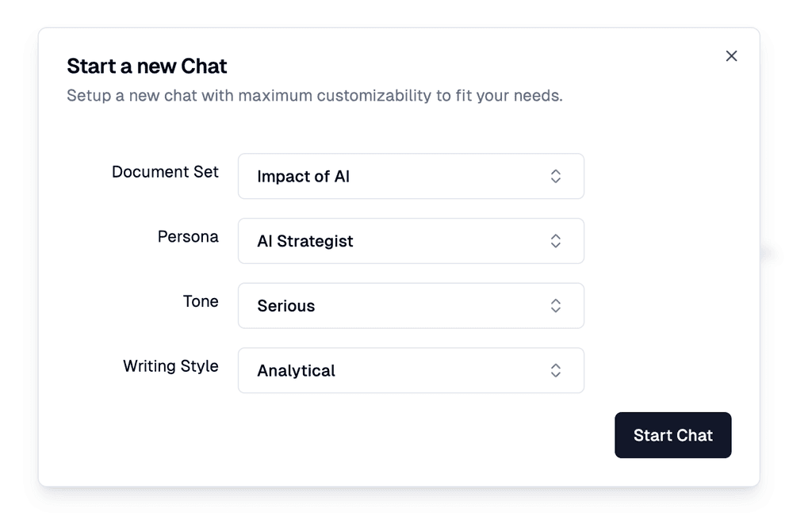Click the Persona selector chevron icon
This screenshot has height=520, width=812.
pyautogui.click(x=556, y=241)
